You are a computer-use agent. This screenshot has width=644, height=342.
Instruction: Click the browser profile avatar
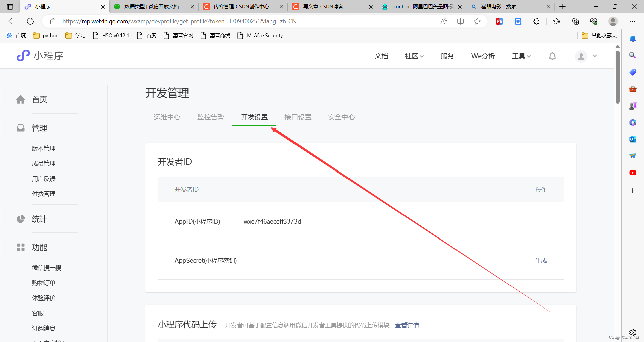pos(613,21)
